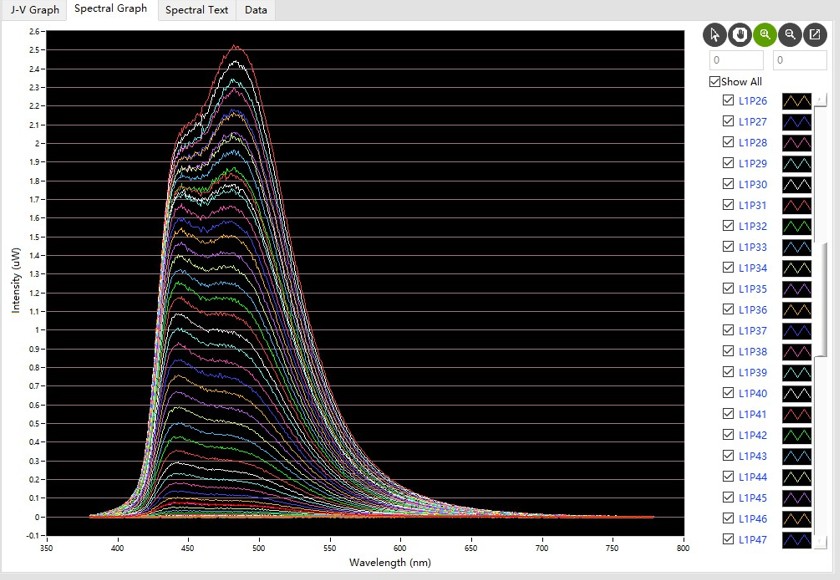Toggle the L1P40 checkbox

pyautogui.click(x=728, y=393)
